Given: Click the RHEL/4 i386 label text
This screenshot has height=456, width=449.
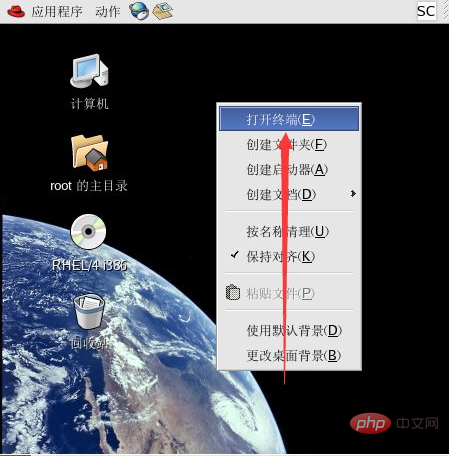Looking at the screenshot, I should point(89,265).
